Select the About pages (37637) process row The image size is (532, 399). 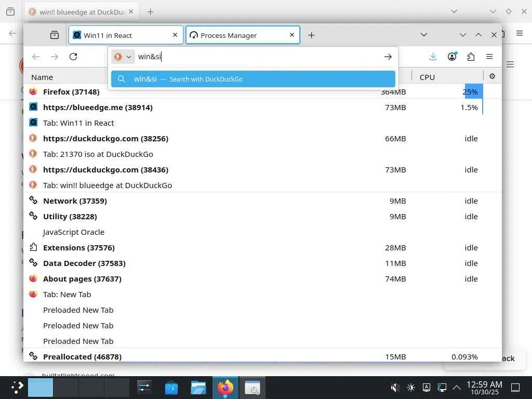[262, 279]
